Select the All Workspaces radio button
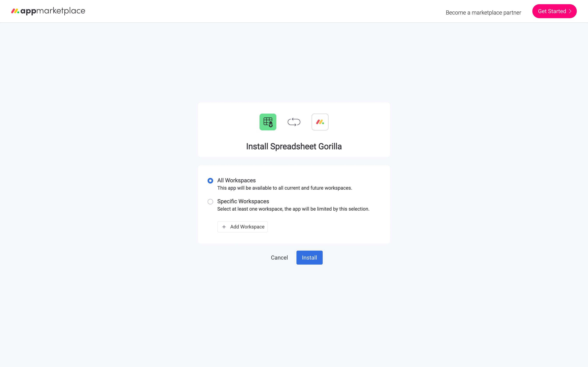 (x=210, y=181)
